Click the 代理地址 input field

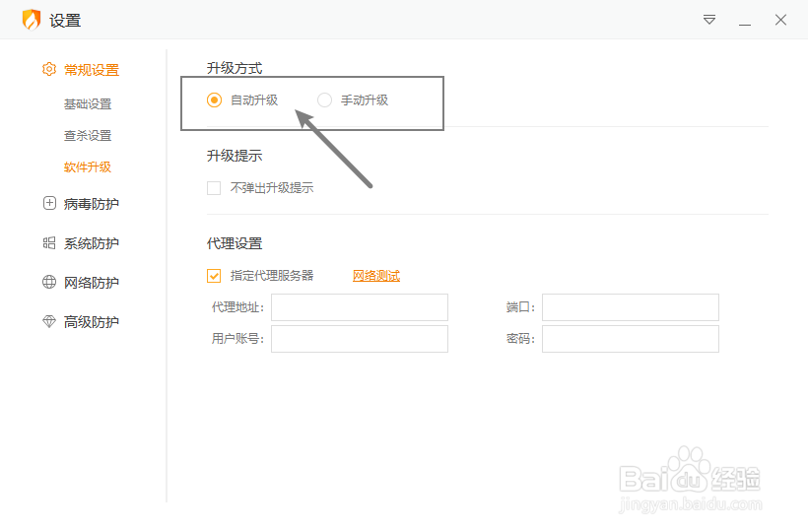tap(360, 307)
